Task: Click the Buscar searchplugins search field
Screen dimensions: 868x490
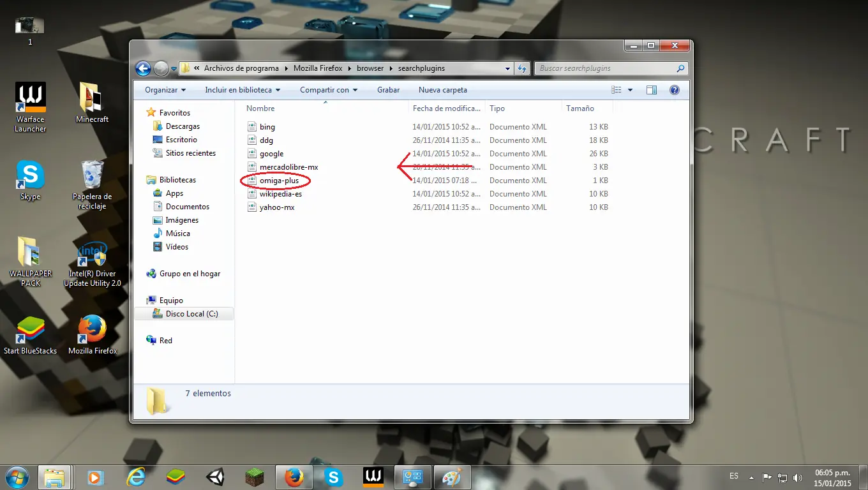Action: point(605,68)
